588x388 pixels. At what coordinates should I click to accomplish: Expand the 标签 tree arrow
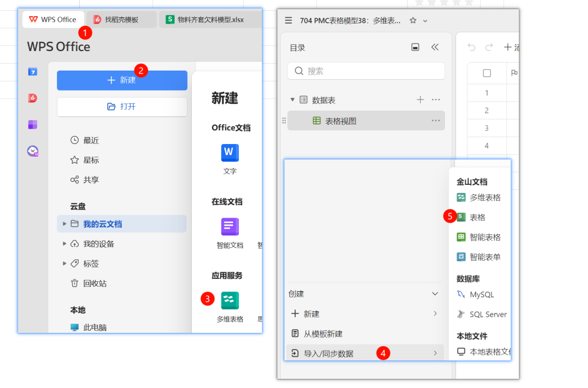(64, 263)
